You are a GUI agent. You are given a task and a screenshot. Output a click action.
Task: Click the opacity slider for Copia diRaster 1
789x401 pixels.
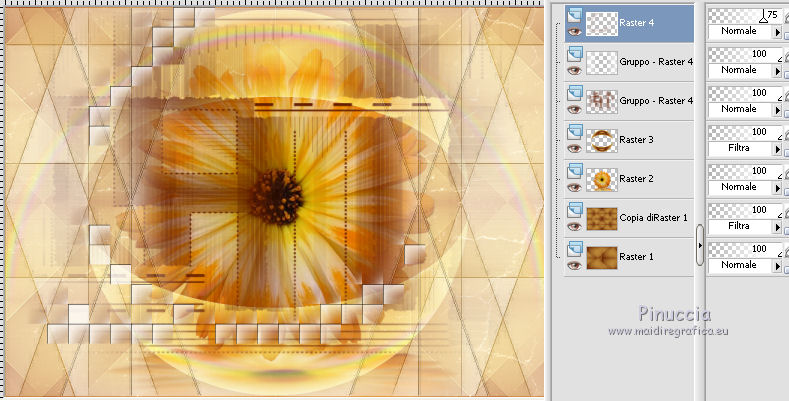pos(745,210)
